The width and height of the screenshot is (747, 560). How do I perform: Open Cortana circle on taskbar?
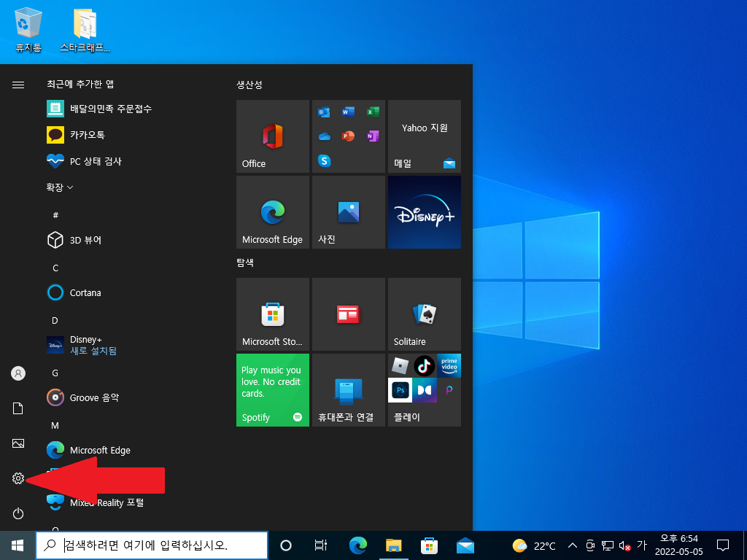coord(286,545)
